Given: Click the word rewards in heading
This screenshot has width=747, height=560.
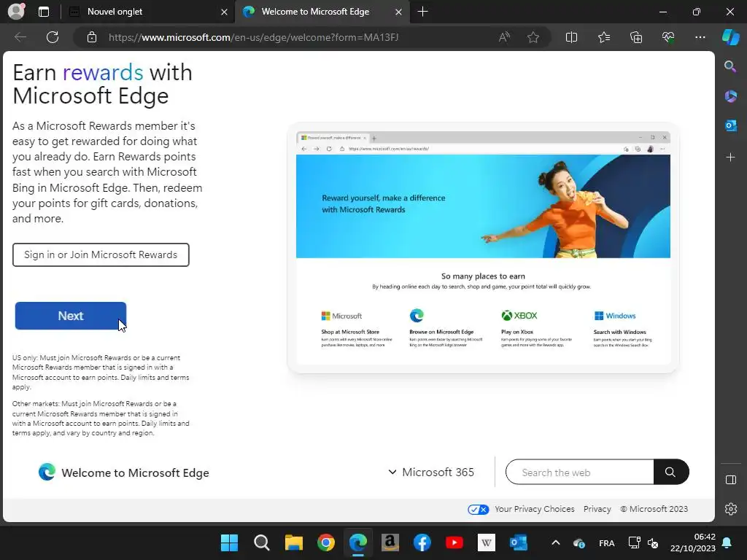Looking at the screenshot, I should click(103, 73).
